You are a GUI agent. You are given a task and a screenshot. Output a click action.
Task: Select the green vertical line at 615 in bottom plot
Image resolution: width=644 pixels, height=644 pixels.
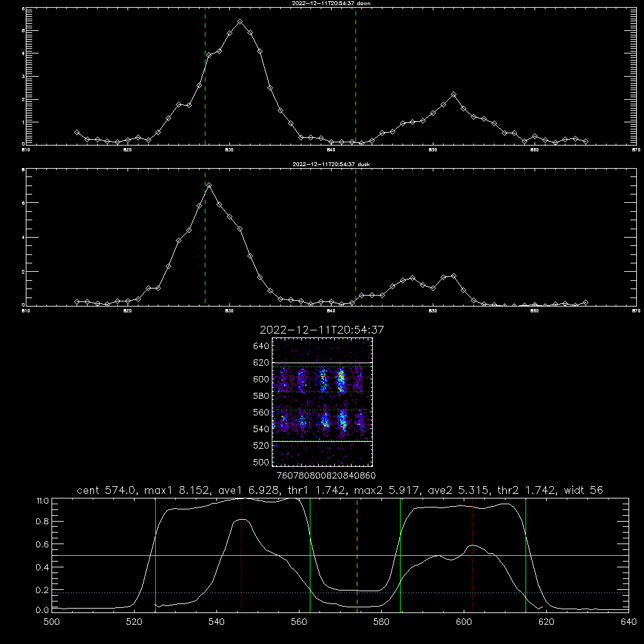526,555
